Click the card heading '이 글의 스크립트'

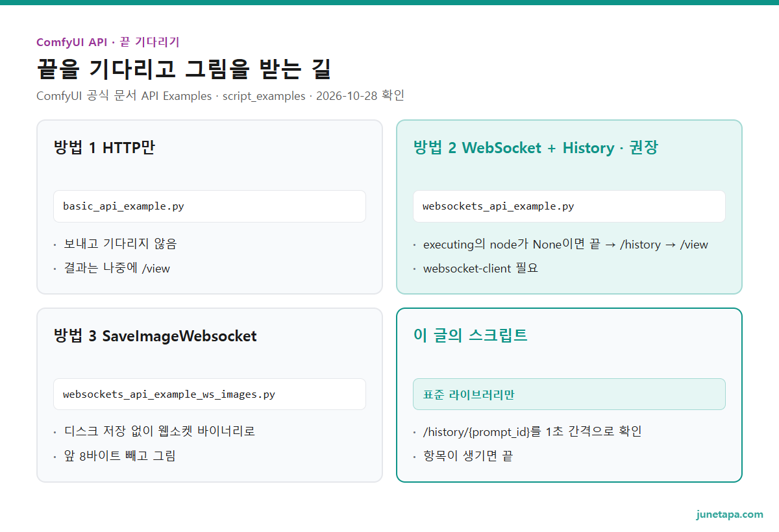tap(471, 335)
